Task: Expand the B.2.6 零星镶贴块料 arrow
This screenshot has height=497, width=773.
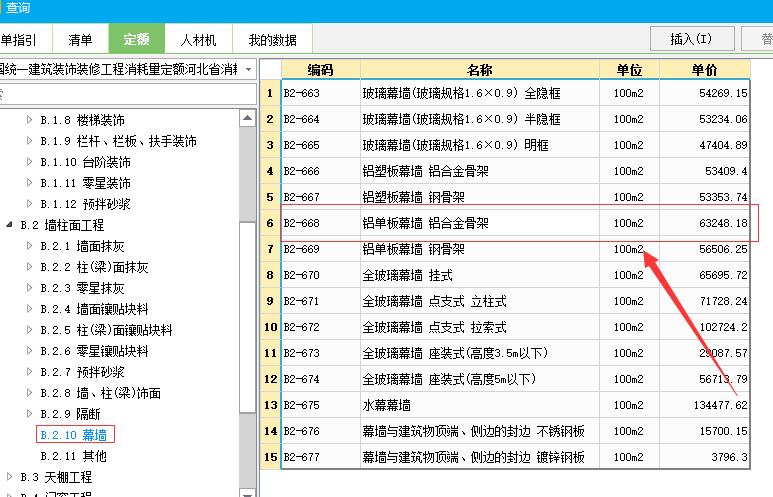Action: pos(29,351)
